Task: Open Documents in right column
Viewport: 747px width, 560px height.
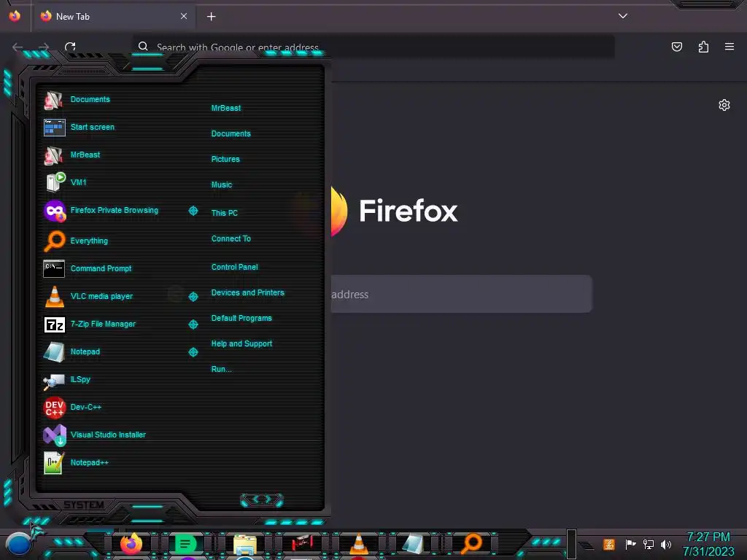Action: [x=231, y=134]
